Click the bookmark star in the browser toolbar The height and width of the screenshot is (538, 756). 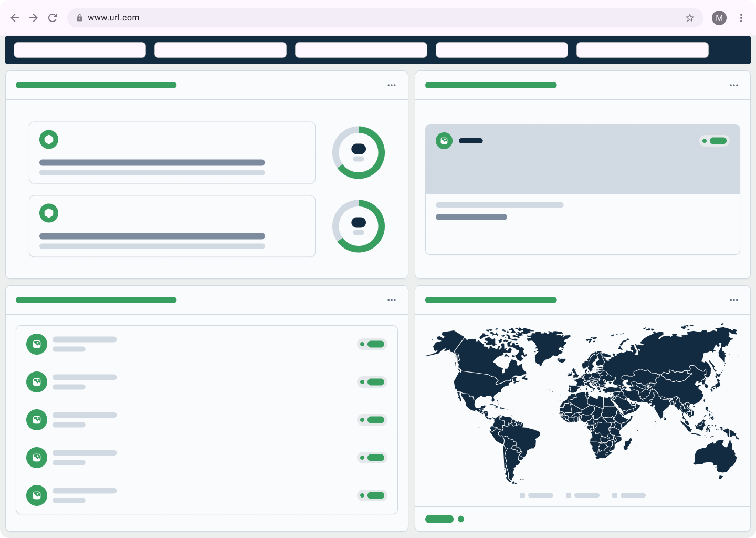[x=689, y=17]
